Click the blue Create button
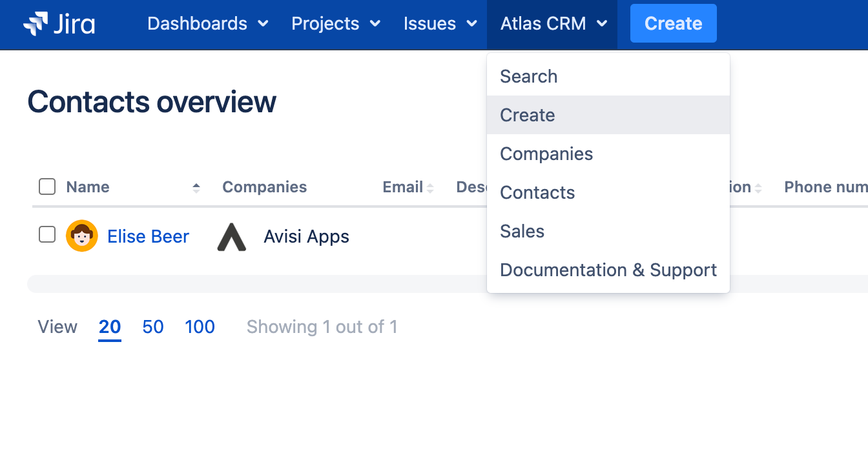 (x=674, y=23)
